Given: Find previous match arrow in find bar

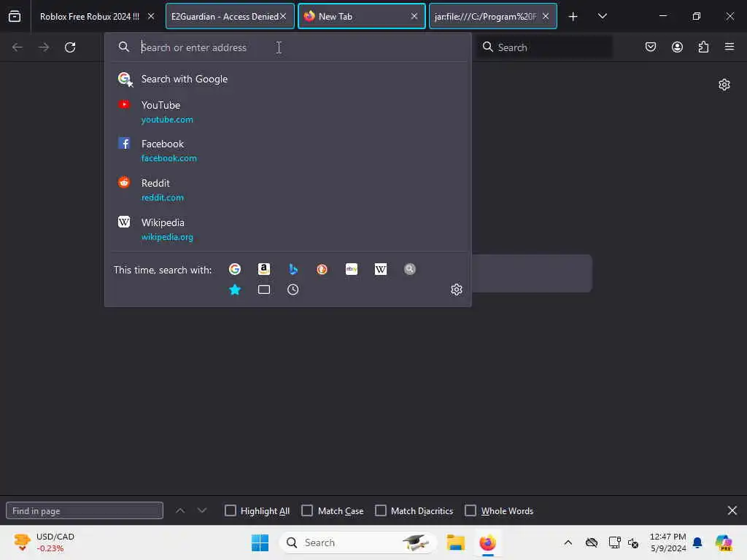Looking at the screenshot, I should (x=180, y=510).
